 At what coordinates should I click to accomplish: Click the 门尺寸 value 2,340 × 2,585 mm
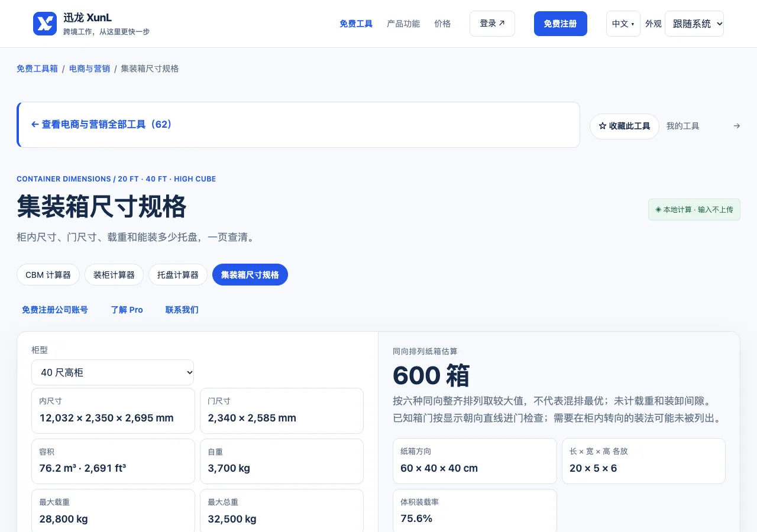[252, 418]
